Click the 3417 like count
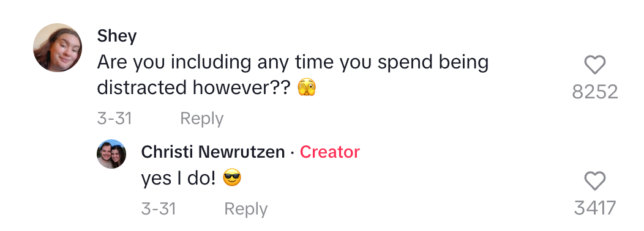 tap(594, 208)
